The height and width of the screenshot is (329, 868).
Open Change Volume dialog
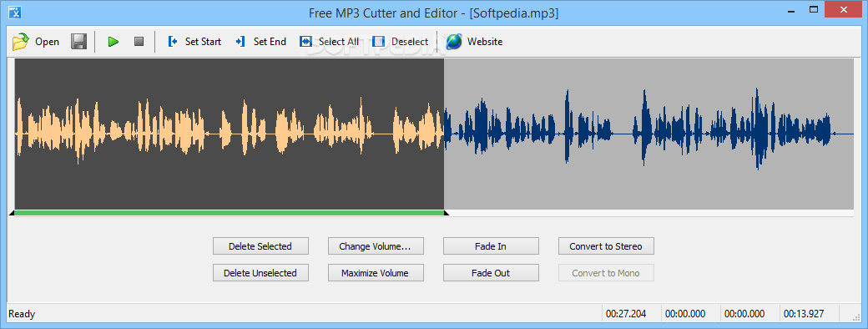[x=376, y=246]
